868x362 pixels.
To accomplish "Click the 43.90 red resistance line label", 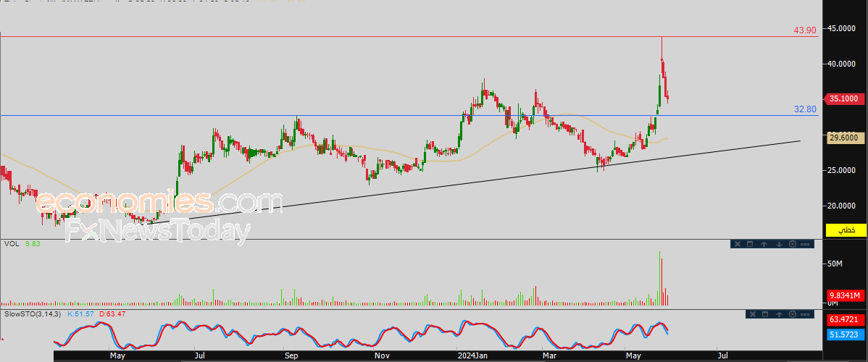I will coord(805,30).
